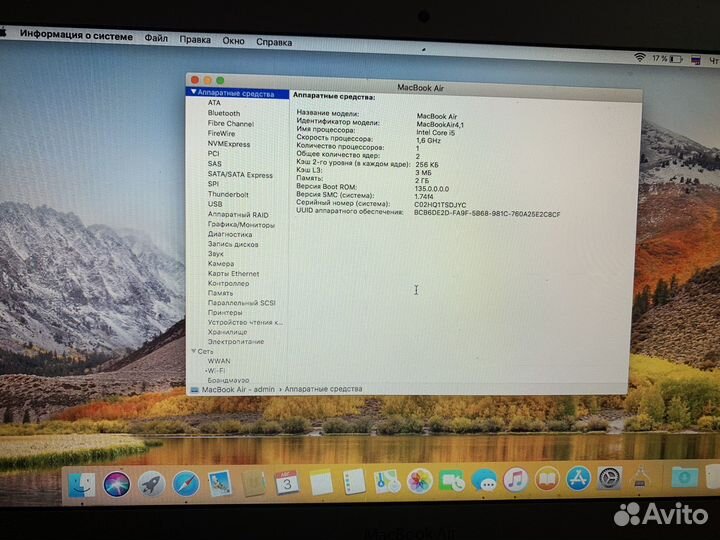Select Электропитание sidebar entry
This screenshot has width=720, height=540.
point(236,342)
